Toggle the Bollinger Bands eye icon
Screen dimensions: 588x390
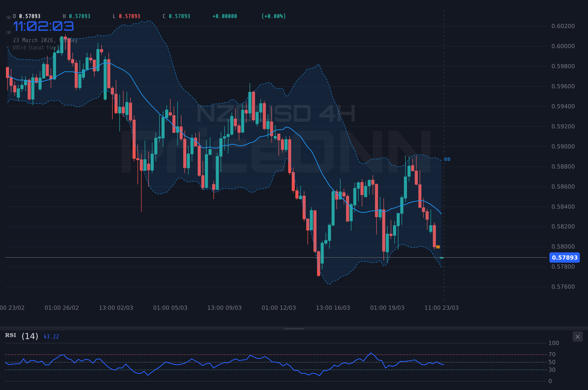[8, 32]
